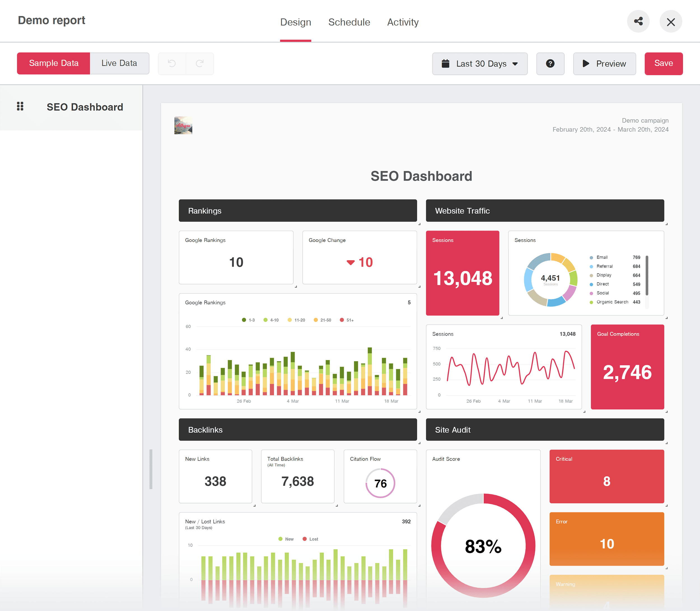Open the Activity tab
This screenshot has width=700, height=611.
403,22
